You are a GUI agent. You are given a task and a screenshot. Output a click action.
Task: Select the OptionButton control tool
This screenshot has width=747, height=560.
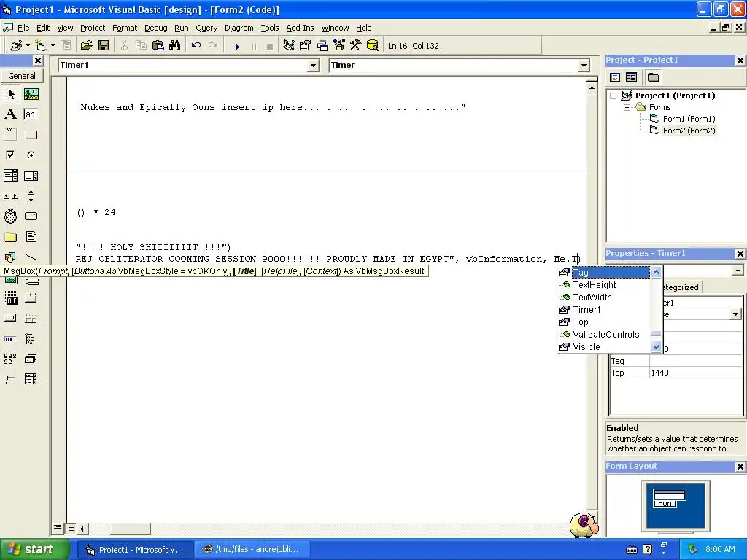pos(31,155)
